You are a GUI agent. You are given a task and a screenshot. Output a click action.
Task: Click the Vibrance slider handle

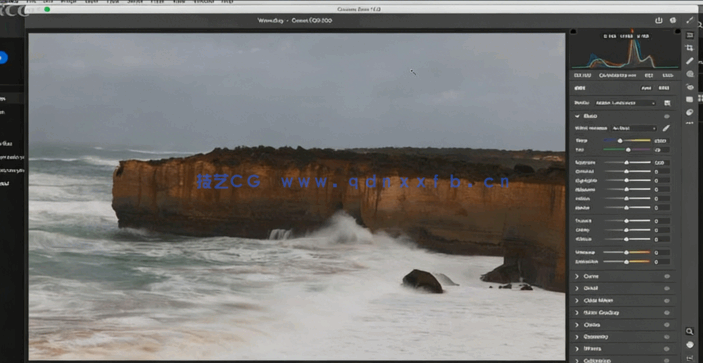point(626,253)
